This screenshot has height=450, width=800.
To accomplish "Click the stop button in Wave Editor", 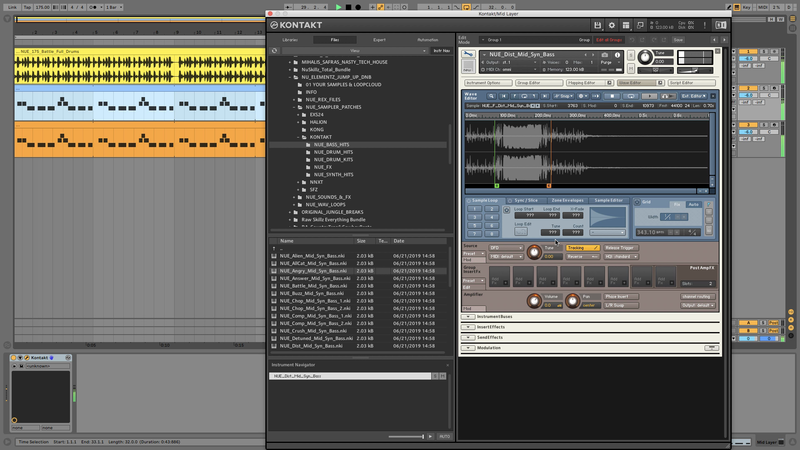I will coord(612,96).
